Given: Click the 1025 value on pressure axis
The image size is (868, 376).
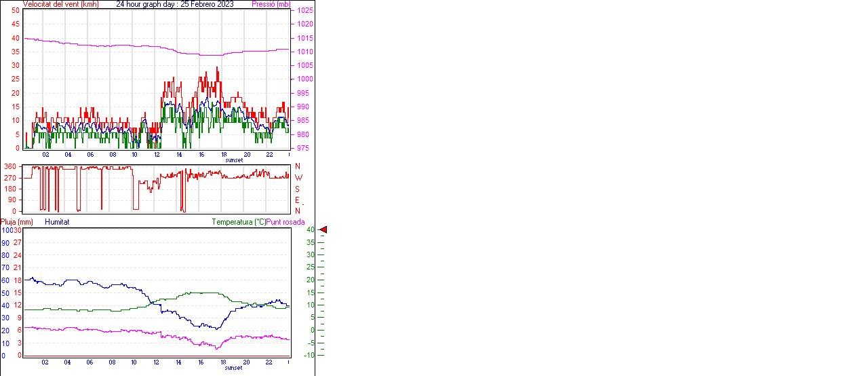Looking at the screenshot, I should [x=305, y=11].
